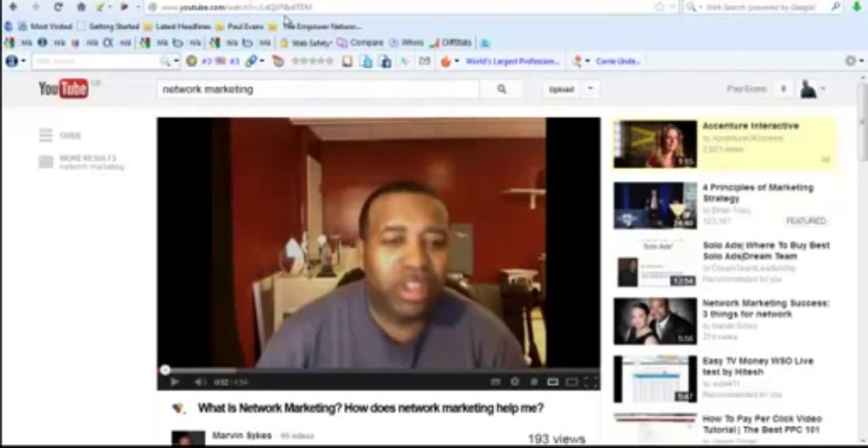Open the Paul Evans account name
The image size is (868, 448).
747,89
